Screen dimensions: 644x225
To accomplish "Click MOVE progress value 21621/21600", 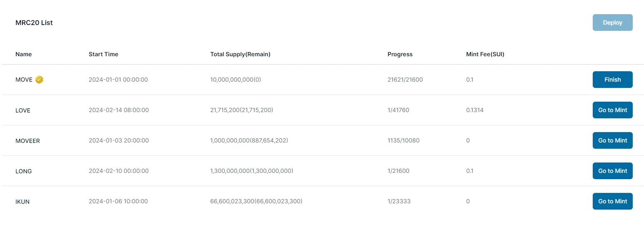I will [405, 80].
